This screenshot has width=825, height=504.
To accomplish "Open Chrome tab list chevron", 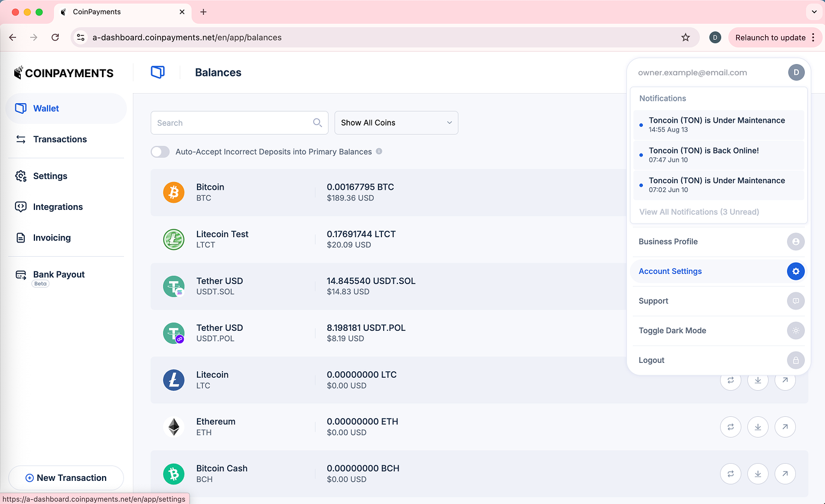I will point(813,12).
